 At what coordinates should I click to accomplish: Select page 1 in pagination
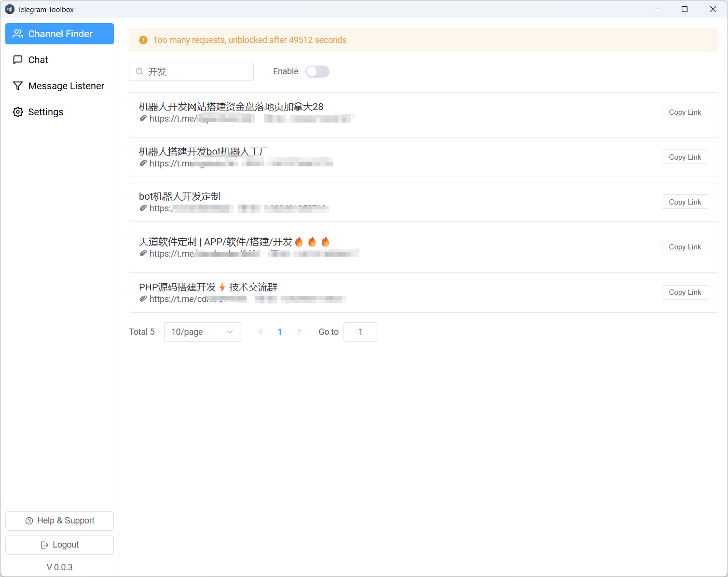tap(280, 332)
